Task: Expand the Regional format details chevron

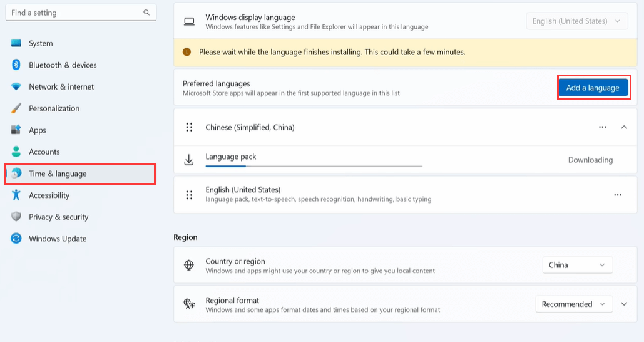Action: pyautogui.click(x=624, y=304)
